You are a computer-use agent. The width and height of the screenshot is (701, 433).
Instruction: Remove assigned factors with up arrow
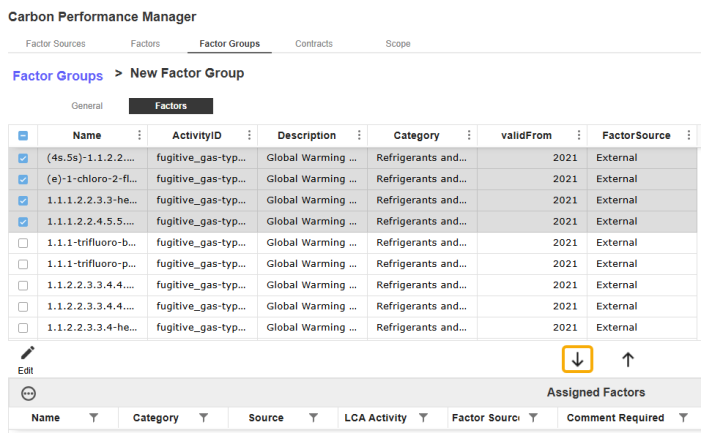628,359
